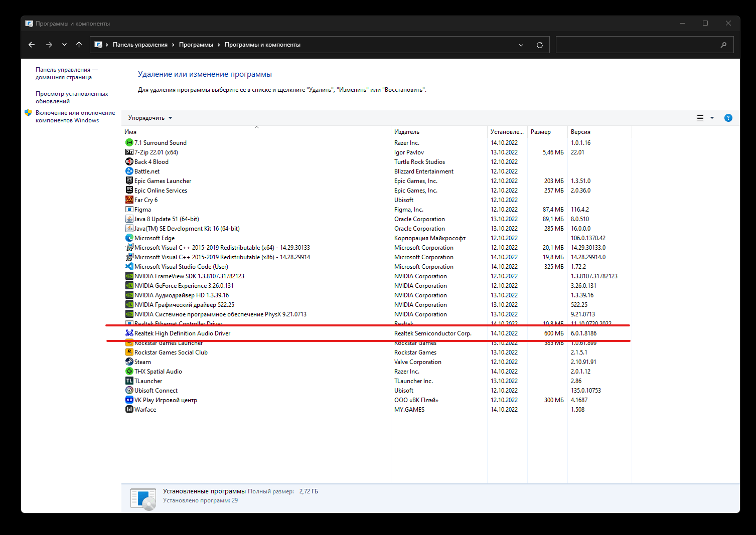Click the NVIDIA GeForce Experience icon

129,286
